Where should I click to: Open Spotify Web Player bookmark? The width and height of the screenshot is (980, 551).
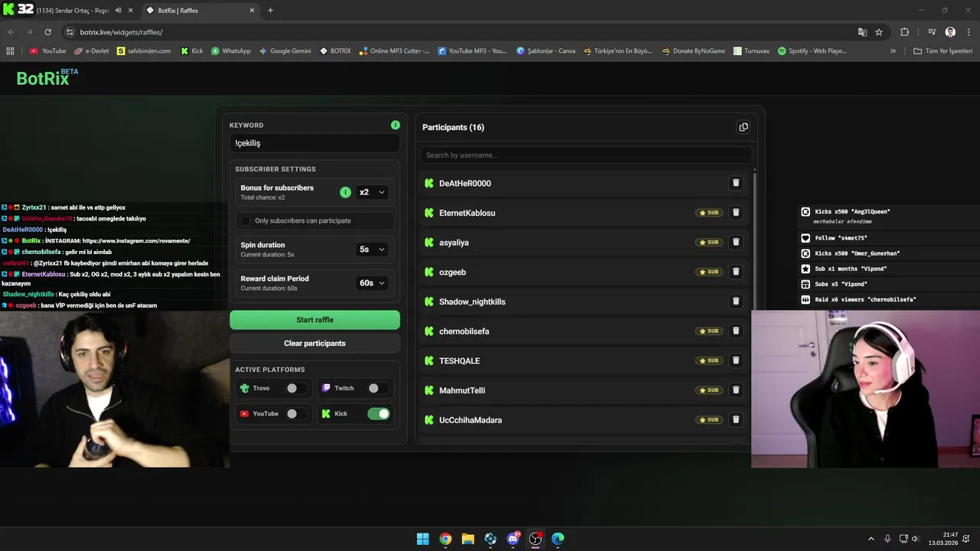812,51
